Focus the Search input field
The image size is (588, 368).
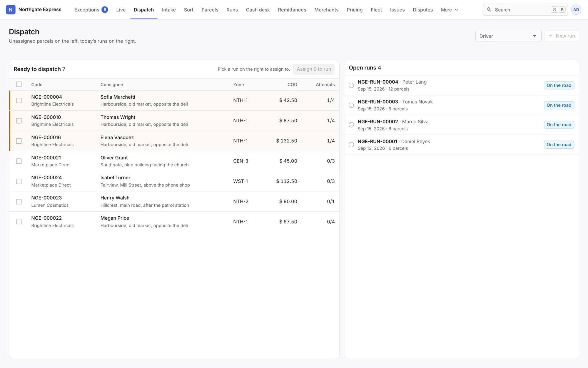(525, 10)
